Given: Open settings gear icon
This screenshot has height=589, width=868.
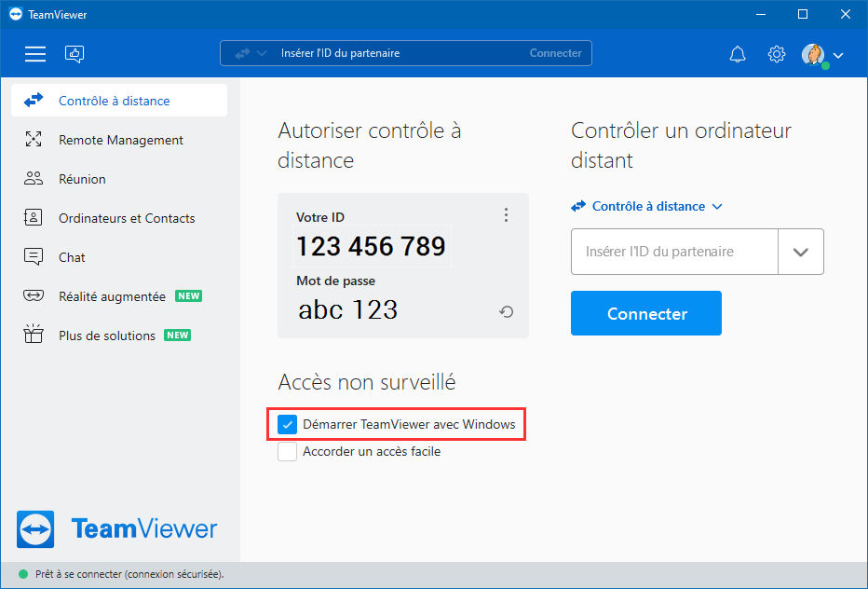Looking at the screenshot, I should [777, 54].
